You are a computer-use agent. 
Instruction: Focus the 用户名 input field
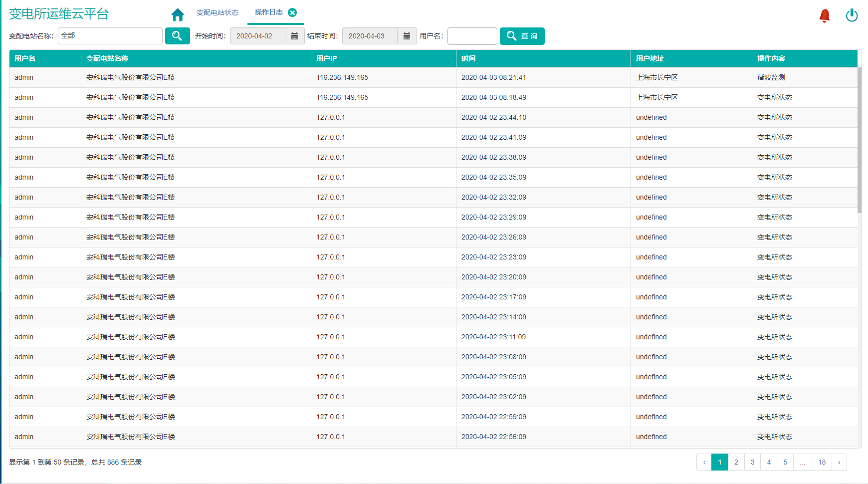[x=472, y=36]
